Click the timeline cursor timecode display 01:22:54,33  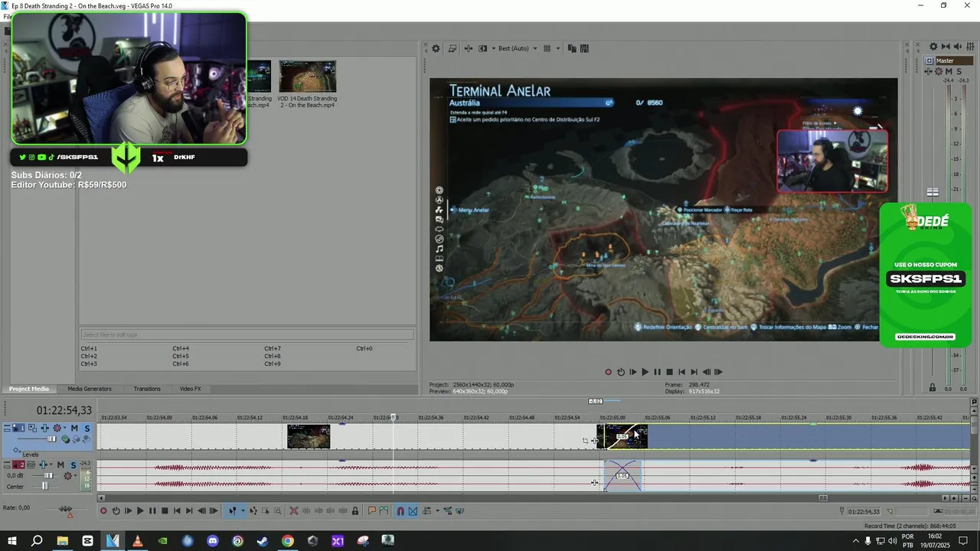click(x=64, y=411)
